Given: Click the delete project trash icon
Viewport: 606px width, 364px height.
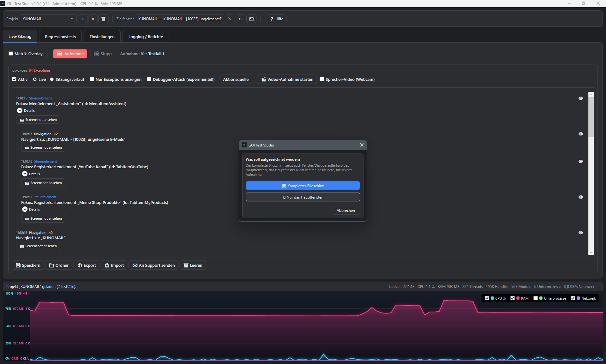Looking at the screenshot, I should [x=103, y=19].
